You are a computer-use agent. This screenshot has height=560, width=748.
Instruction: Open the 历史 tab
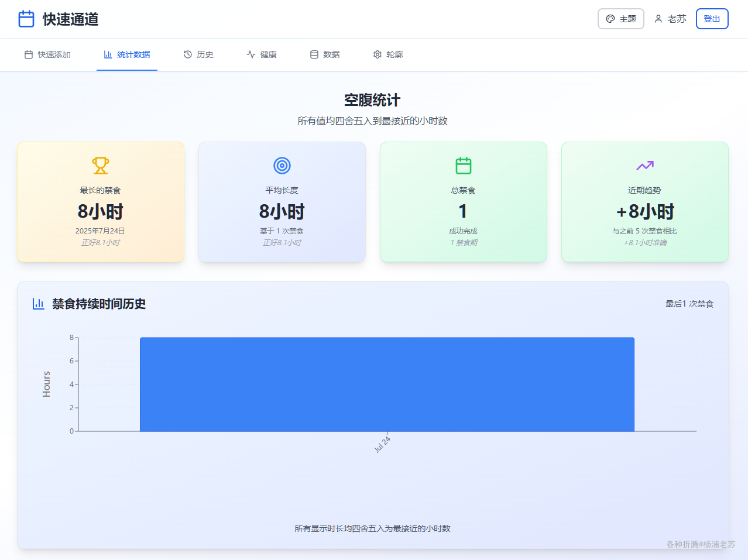(198, 54)
